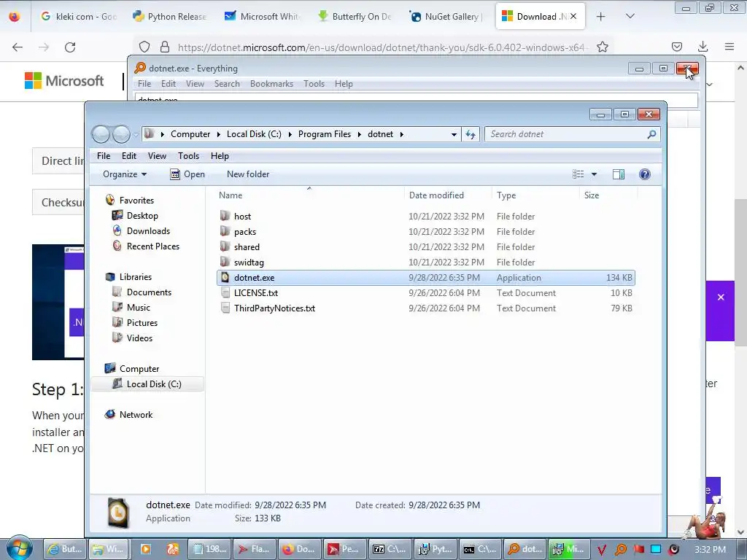747x560 pixels.
Task: Open Search menu in Everything window
Action: click(x=227, y=84)
